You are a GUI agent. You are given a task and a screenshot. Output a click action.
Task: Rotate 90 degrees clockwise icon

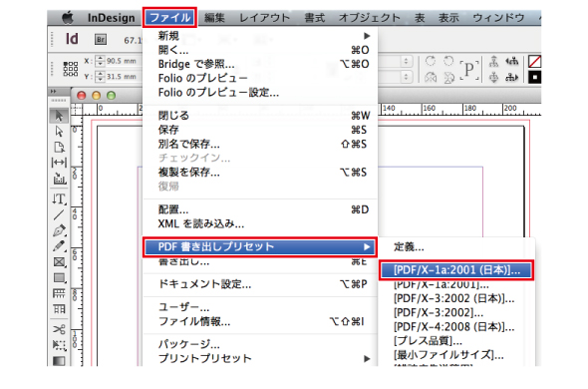click(431, 61)
